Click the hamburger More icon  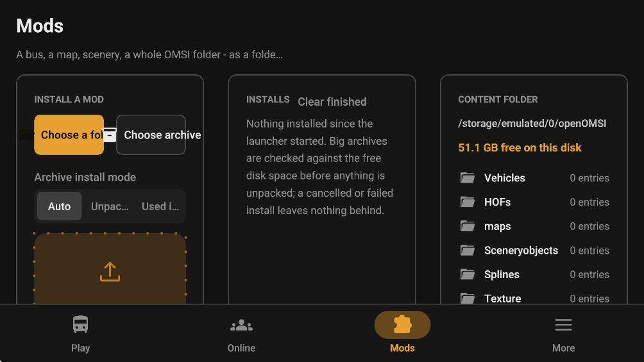(x=563, y=325)
